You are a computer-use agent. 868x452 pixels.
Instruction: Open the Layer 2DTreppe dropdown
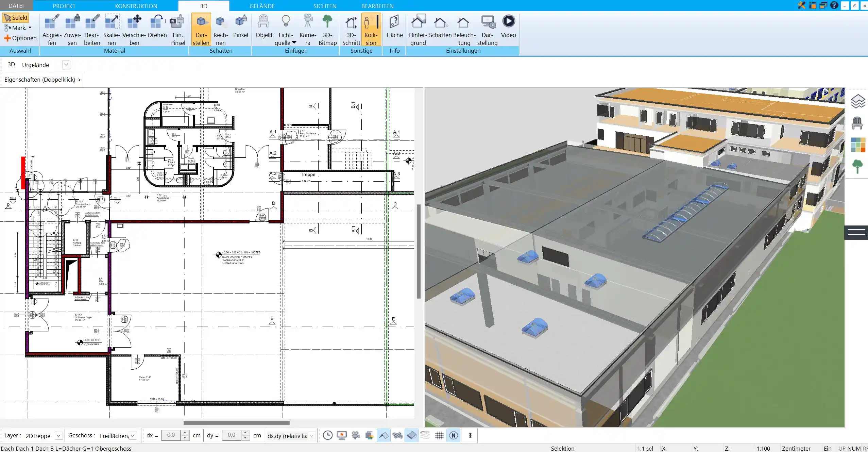(58, 436)
